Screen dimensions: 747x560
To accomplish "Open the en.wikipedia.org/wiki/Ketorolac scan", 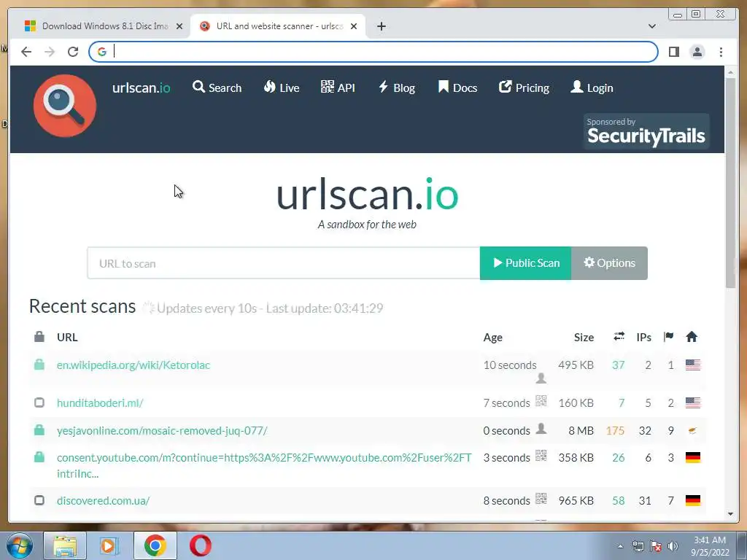I will point(133,365).
